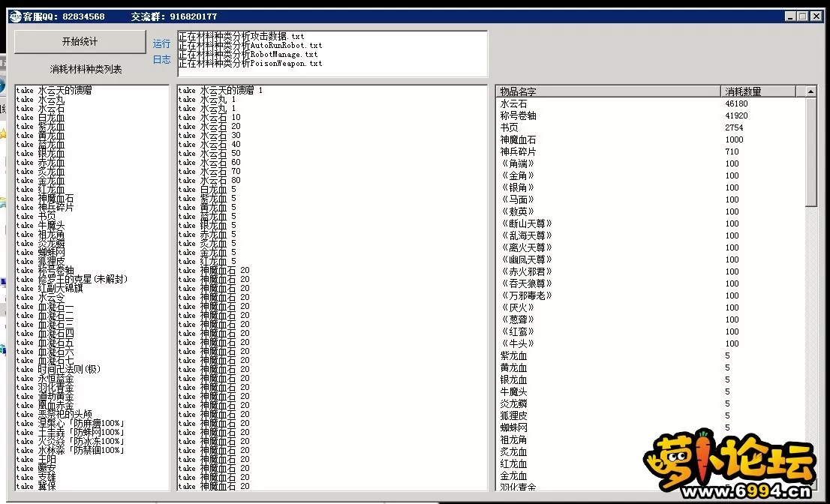This screenshot has width=830, height=504.
Task: Select 'take 修罗王的克星 (未解封)' entry
Action: (72, 279)
